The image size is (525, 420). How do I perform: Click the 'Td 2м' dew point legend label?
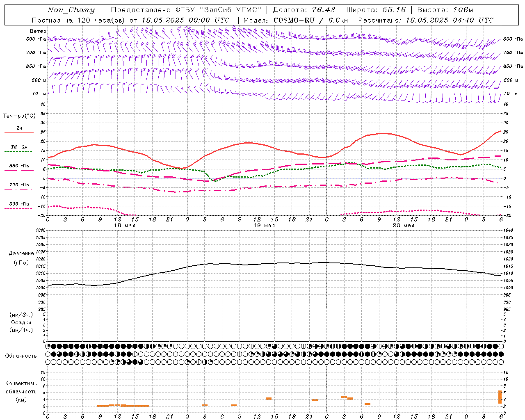[x=19, y=147]
